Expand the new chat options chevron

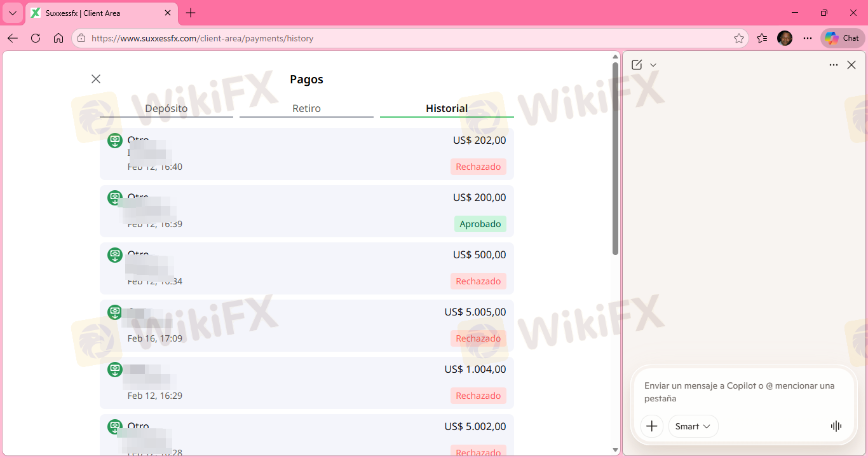point(653,65)
